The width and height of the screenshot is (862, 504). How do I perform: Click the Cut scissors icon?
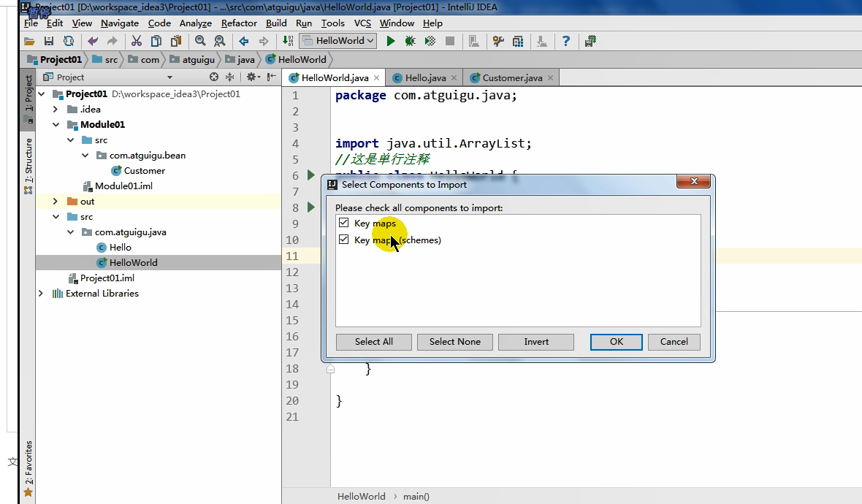[137, 41]
